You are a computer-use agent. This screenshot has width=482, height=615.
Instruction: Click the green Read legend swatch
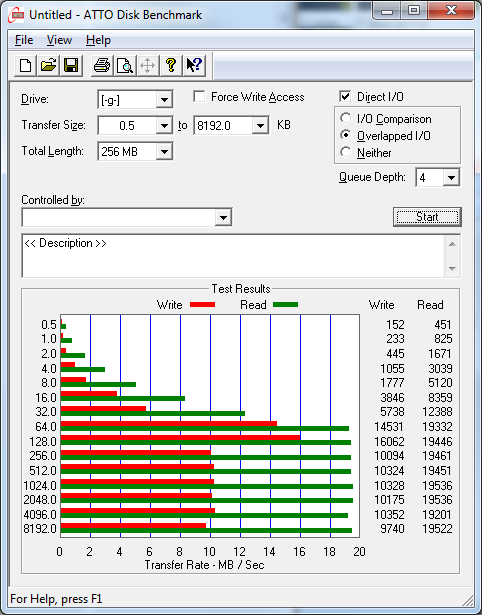point(285,305)
